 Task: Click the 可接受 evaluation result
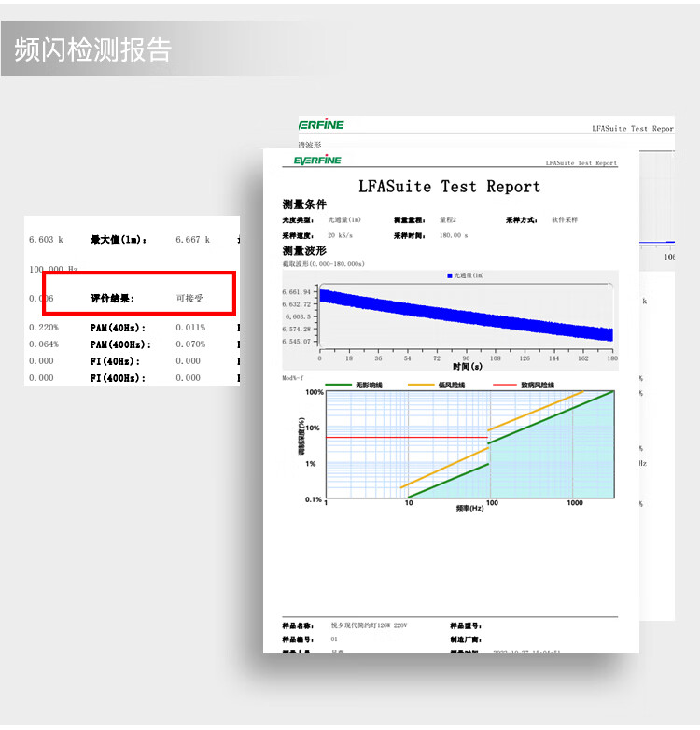click(189, 299)
